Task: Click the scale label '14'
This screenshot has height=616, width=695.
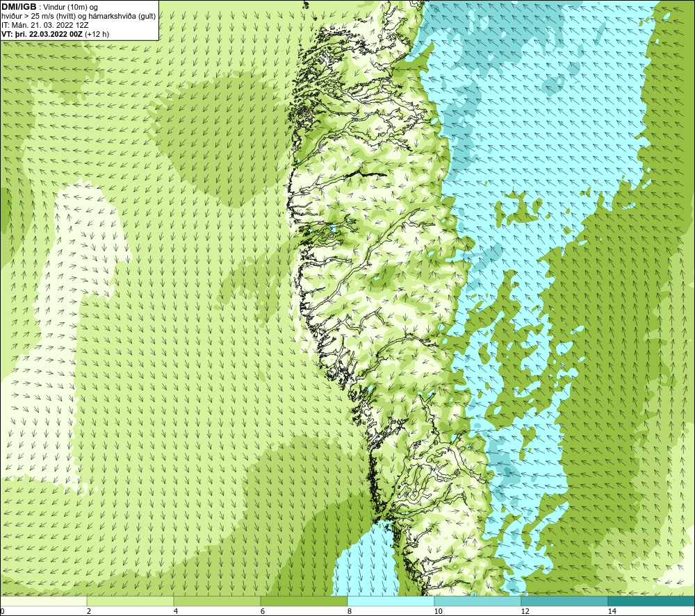Action: (612, 612)
